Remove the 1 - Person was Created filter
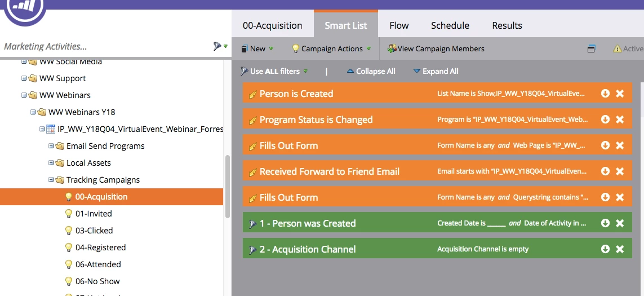This screenshot has width=644, height=296. [x=620, y=223]
